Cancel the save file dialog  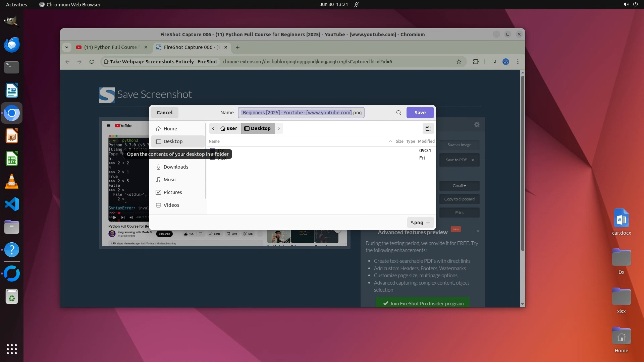tap(164, 113)
